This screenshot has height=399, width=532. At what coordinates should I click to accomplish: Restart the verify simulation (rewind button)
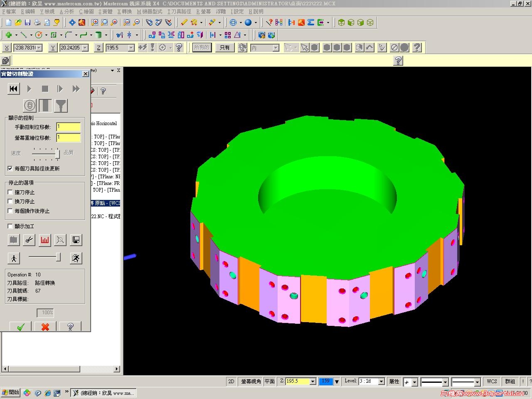14,89
